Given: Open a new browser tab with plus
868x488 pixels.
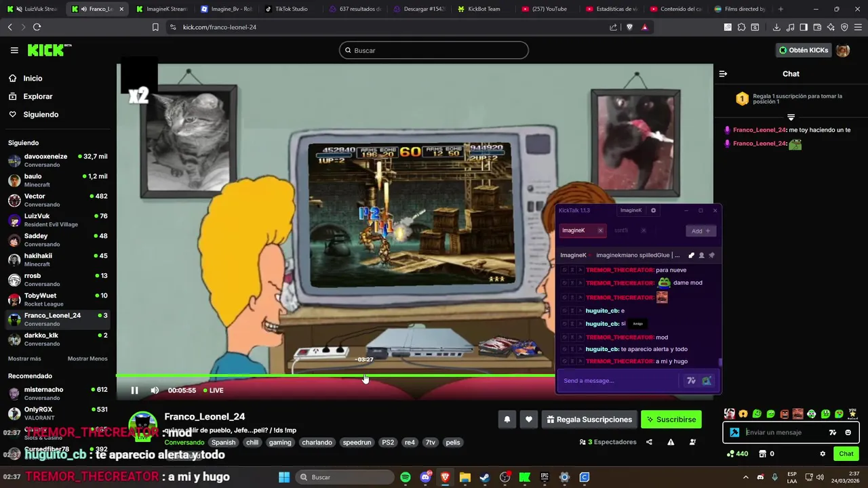Looking at the screenshot, I should [781, 9].
